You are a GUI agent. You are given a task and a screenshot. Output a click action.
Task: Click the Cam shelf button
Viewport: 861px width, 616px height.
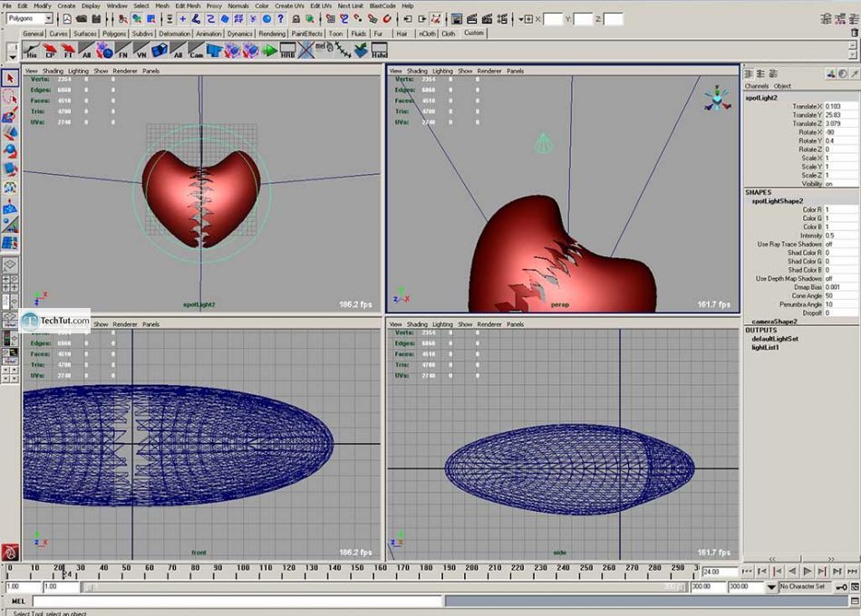click(196, 51)
